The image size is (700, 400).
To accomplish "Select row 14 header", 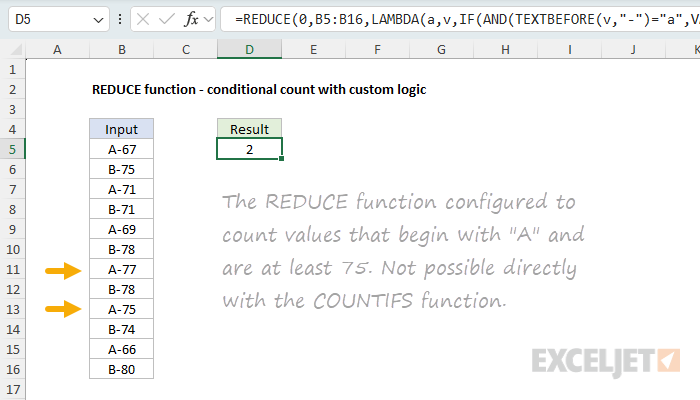I will pos(12,329).
